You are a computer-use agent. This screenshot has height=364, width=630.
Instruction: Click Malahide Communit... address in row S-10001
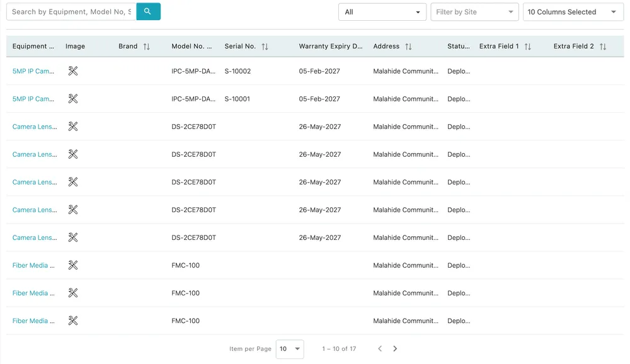pyautogui.click(x=406, y=99)
